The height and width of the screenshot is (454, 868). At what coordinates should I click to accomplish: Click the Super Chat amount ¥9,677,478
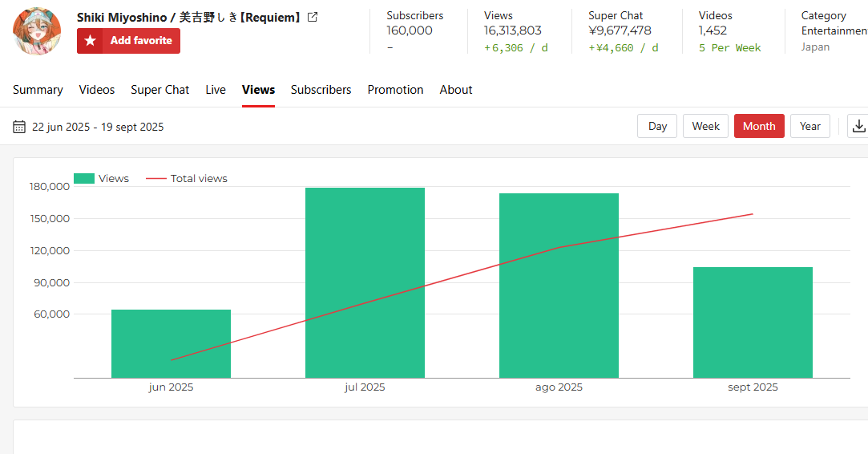[620, 30]
